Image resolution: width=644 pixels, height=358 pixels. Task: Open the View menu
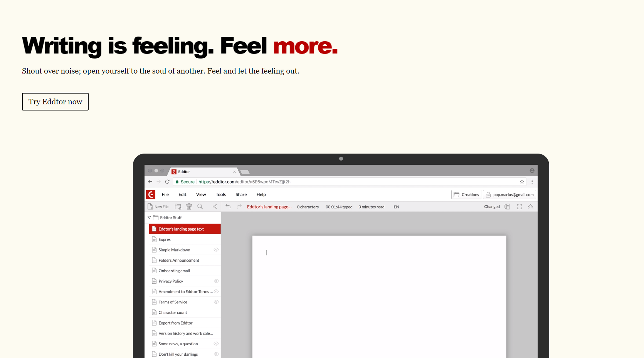pyautogui.click(x=201, y=194)
